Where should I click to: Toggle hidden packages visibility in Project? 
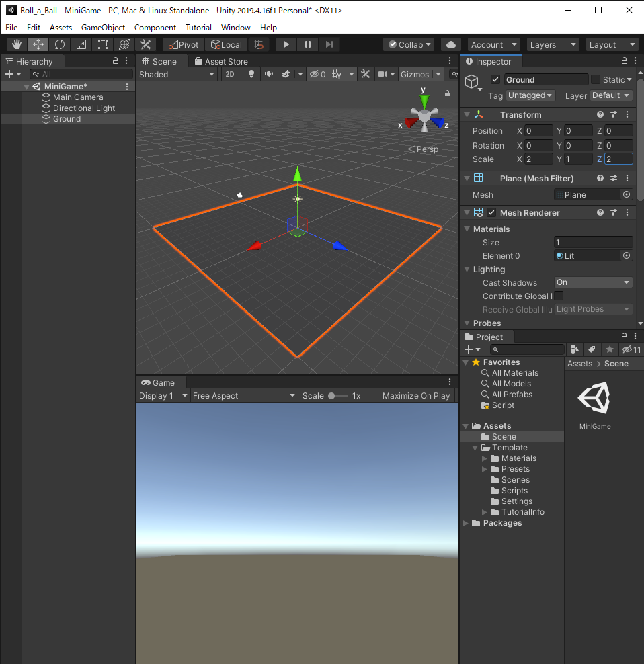click(x=631, y=349)
